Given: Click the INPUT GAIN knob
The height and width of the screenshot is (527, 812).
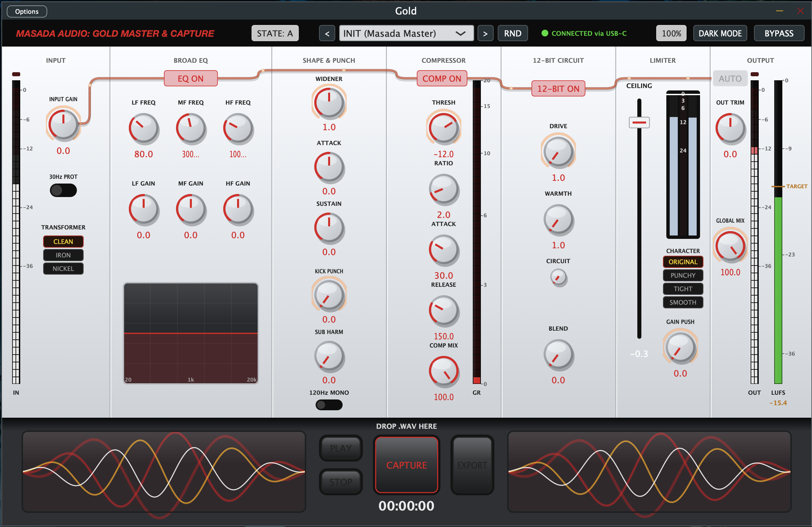Looking at the screenshot, I should 63,124.
